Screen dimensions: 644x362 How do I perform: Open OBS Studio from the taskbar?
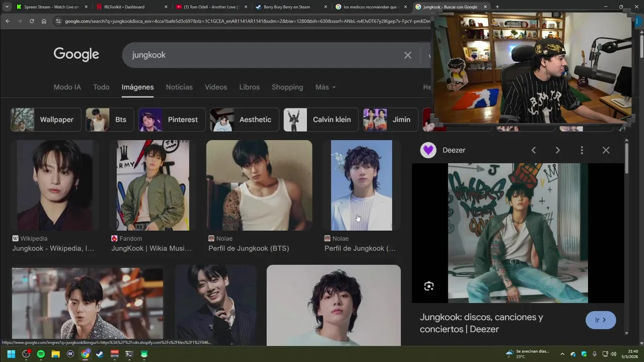pyautogui.click(x=26, y=354)
